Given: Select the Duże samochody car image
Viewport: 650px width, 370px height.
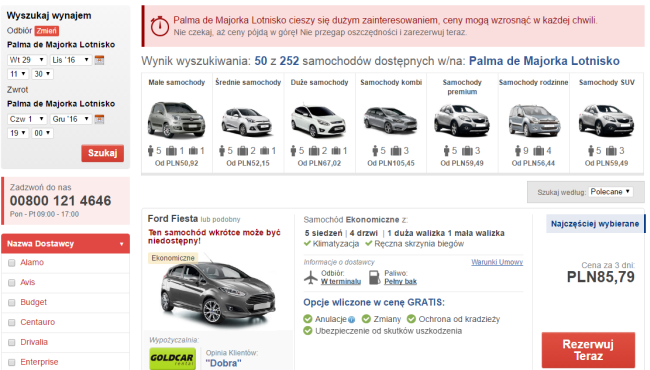Looking at the screenshot, I should coord(319,121).
